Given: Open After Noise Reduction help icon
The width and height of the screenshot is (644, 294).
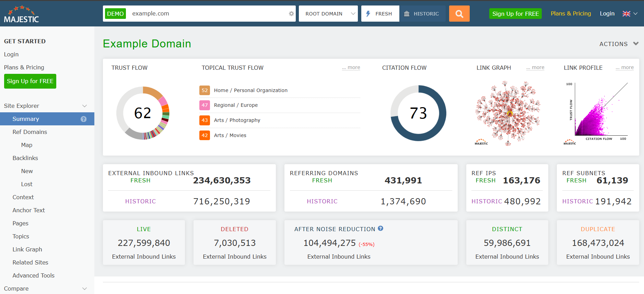Looking at the screenshot, I should point(380,228).
